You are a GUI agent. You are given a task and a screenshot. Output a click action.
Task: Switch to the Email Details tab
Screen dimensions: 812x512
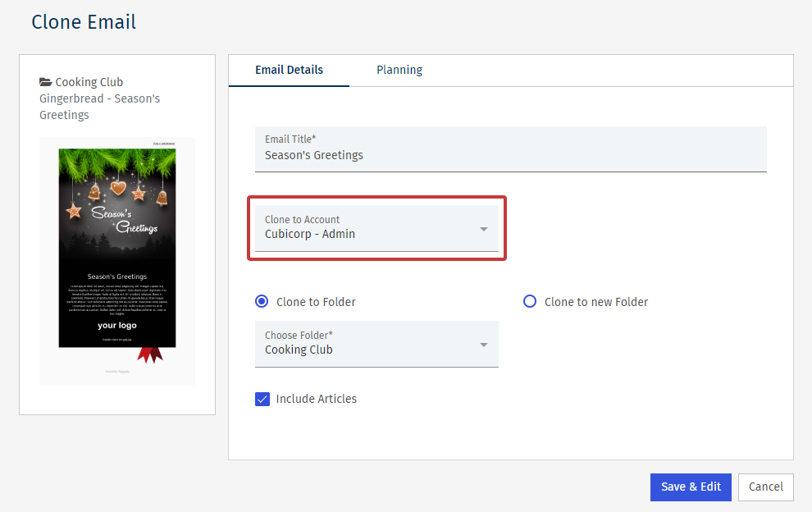point(289,70)
